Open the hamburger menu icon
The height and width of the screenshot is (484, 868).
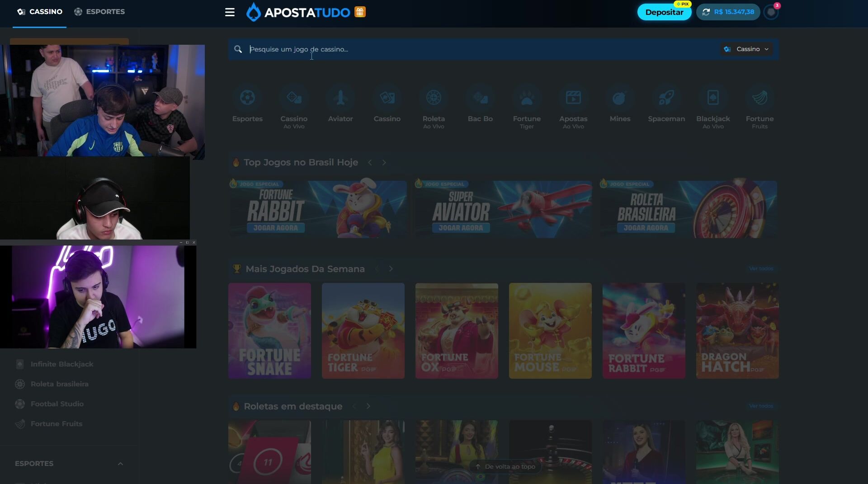pos(230,12)
